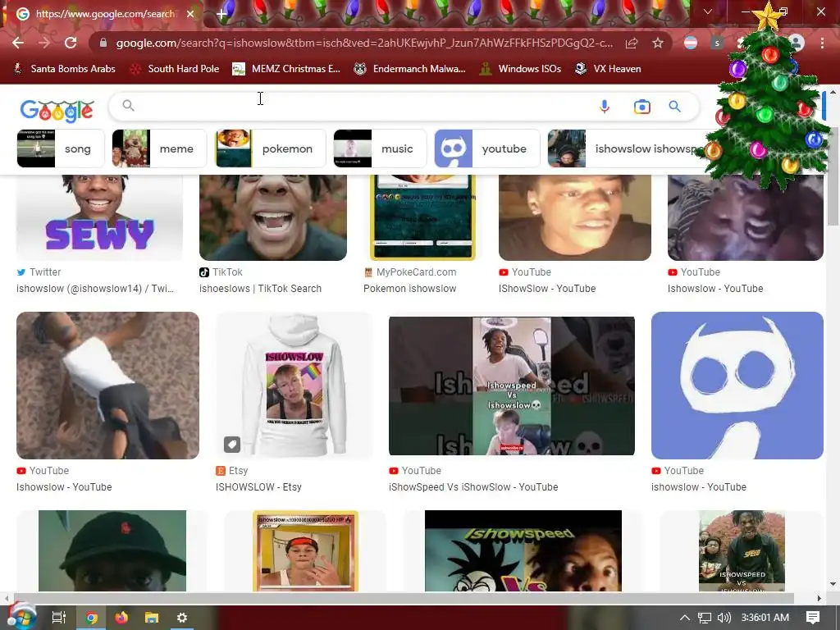840x630 pixels.
Task: Reload the page with the refresh icon
Action: coord(71,43)
